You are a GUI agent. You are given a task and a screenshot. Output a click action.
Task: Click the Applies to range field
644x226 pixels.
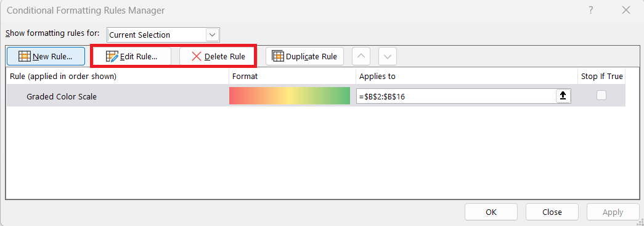[456, 96]
